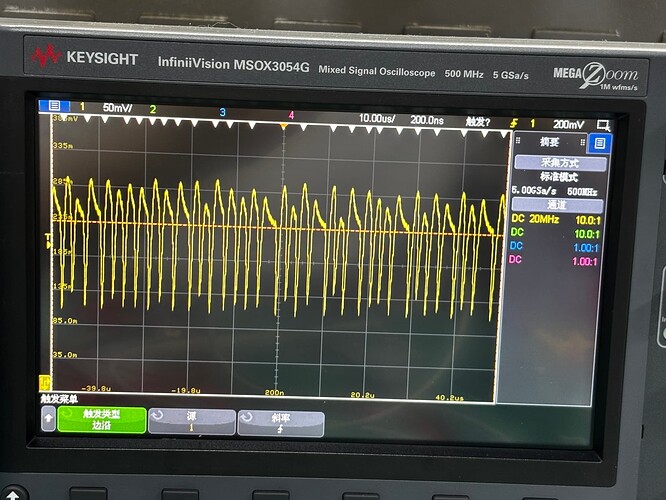This screenshot has height=500, width=666.
Task: Tap the 标准模式 acquisition mode text
Action: tap(559, 177)
